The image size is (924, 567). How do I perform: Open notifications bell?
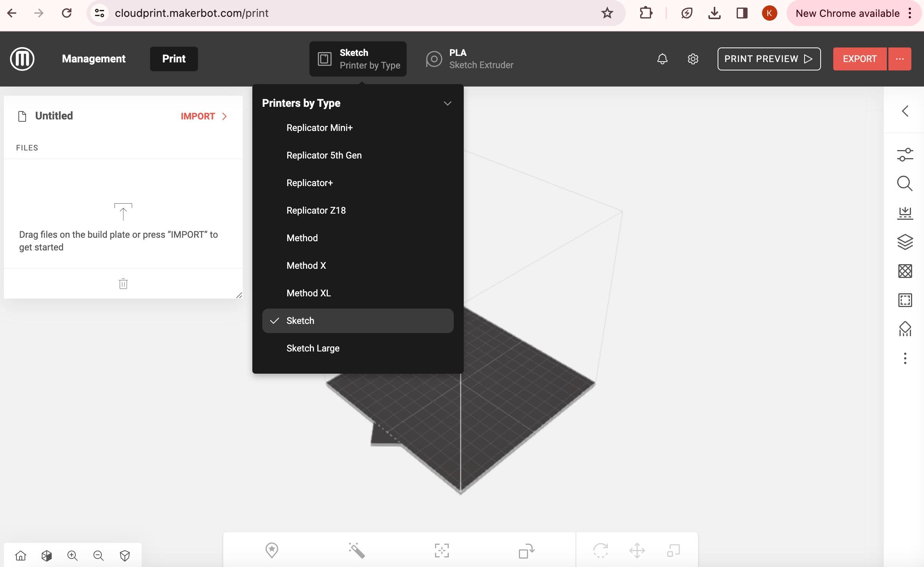(662, 59)
